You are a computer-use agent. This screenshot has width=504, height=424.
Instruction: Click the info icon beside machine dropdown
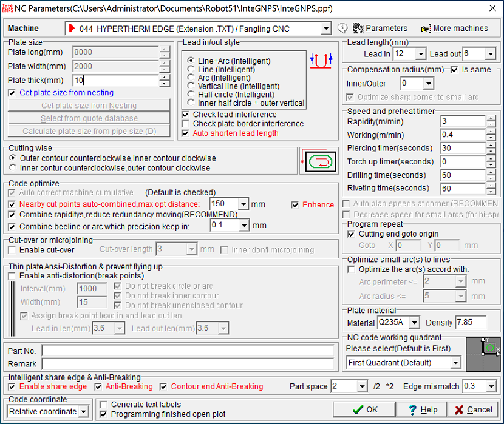tap(342, 29)
